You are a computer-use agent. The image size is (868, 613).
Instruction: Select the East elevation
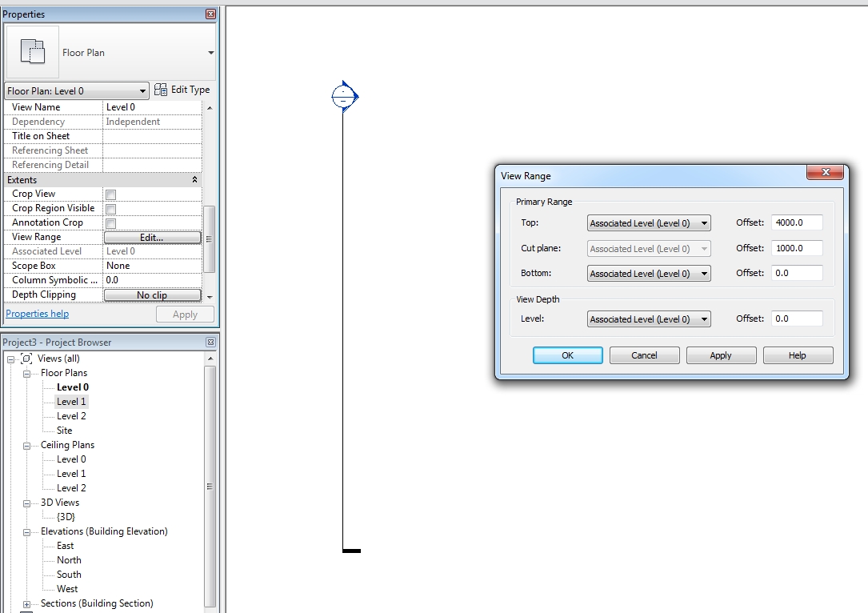(x=65, y=546)
